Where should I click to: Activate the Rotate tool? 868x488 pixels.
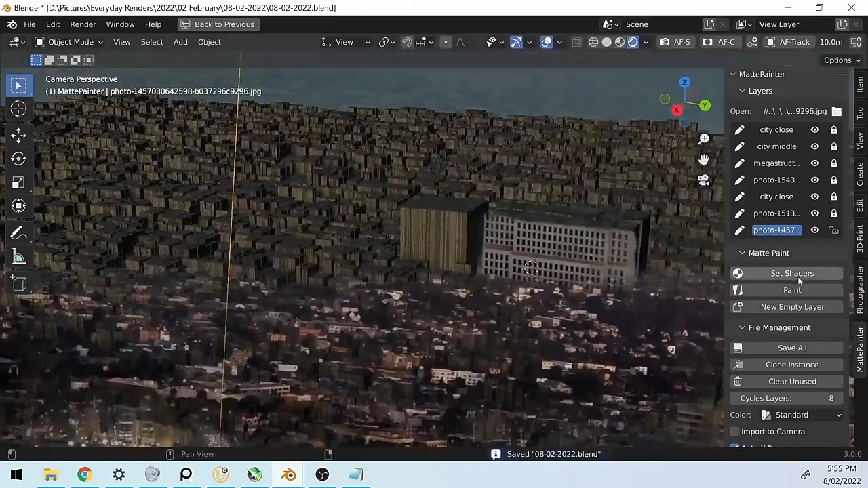[18, 159]
